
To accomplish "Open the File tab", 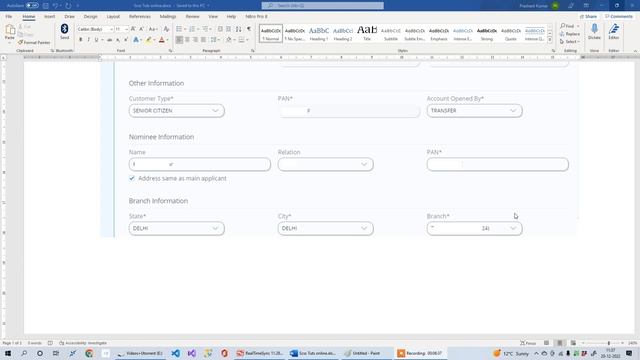I will click(9, 16).
